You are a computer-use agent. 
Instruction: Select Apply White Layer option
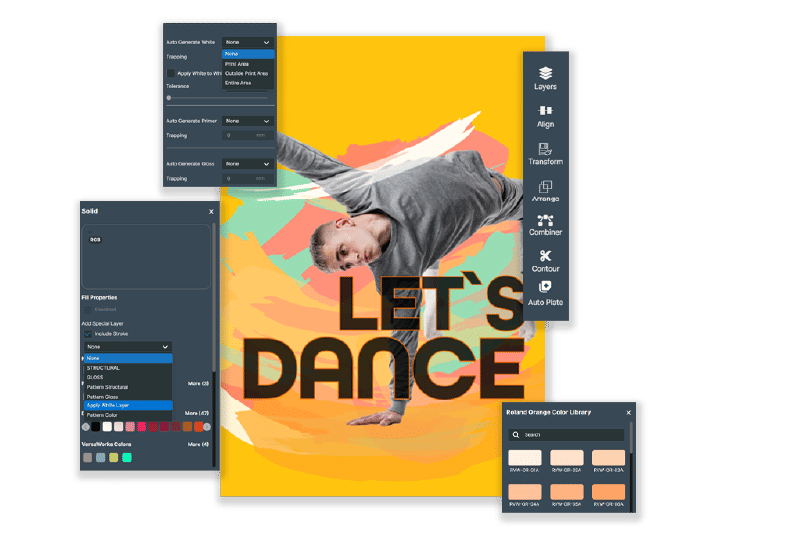pos(108,405)
